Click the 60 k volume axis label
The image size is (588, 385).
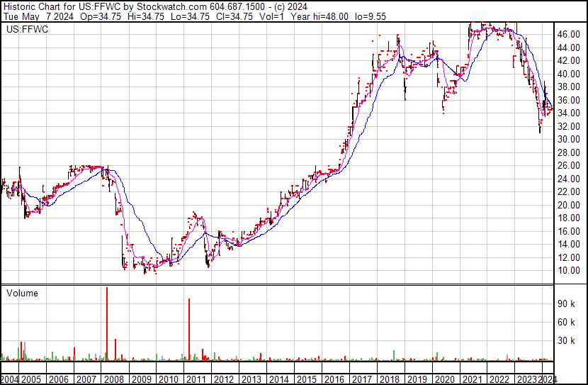point(567,323)
